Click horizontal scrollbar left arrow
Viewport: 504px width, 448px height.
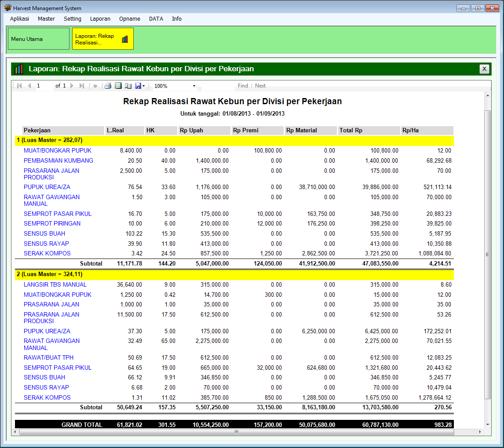click(x=15, y=432)
